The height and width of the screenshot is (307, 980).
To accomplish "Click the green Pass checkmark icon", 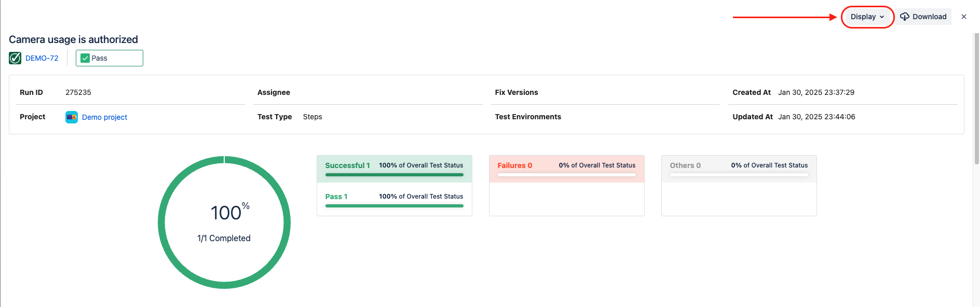I will 85,58.
